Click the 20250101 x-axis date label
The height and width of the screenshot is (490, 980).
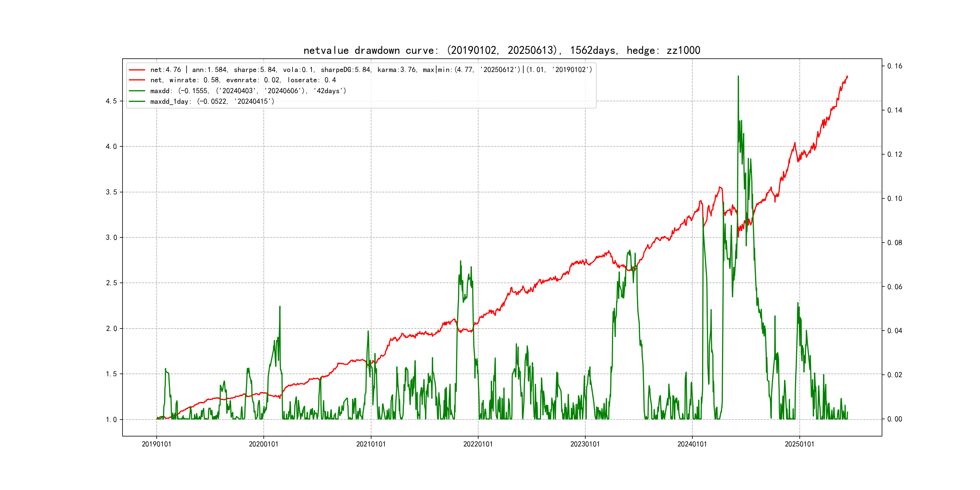(799, 444)
